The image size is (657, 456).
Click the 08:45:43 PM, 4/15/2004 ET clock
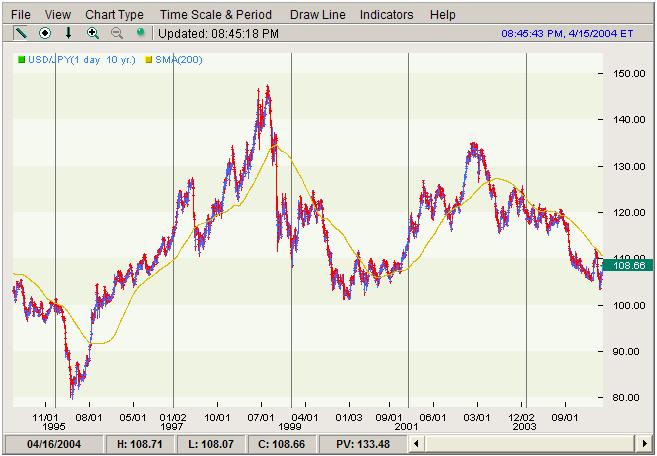pyautogui.click(x=567, y=33)
